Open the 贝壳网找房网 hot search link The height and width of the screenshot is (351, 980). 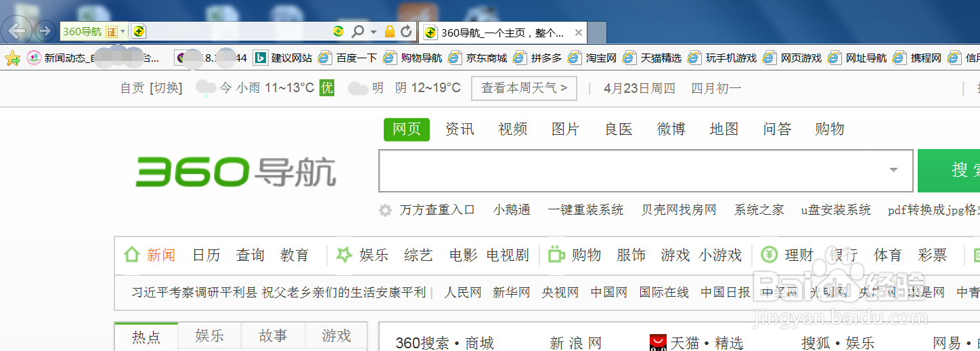click(x=679, y=210)
